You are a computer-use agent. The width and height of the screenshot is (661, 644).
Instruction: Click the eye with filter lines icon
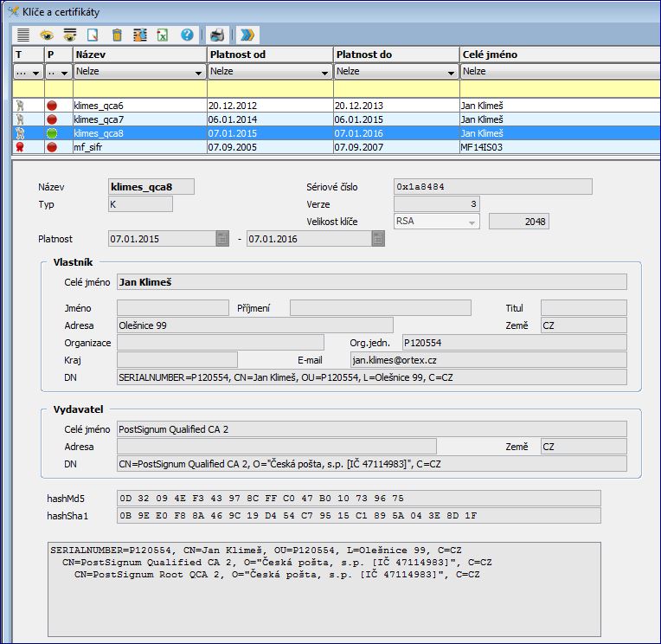pyautogui.click(x=69, y=35)
